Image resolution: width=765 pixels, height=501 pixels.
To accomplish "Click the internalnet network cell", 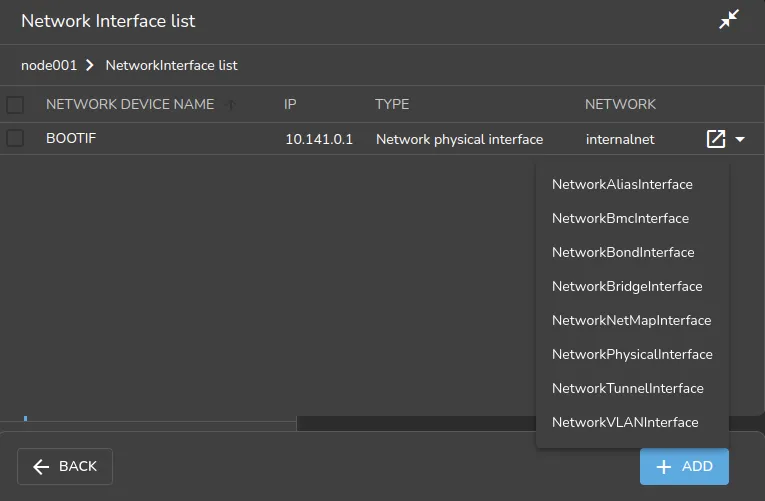I will 620,140.
